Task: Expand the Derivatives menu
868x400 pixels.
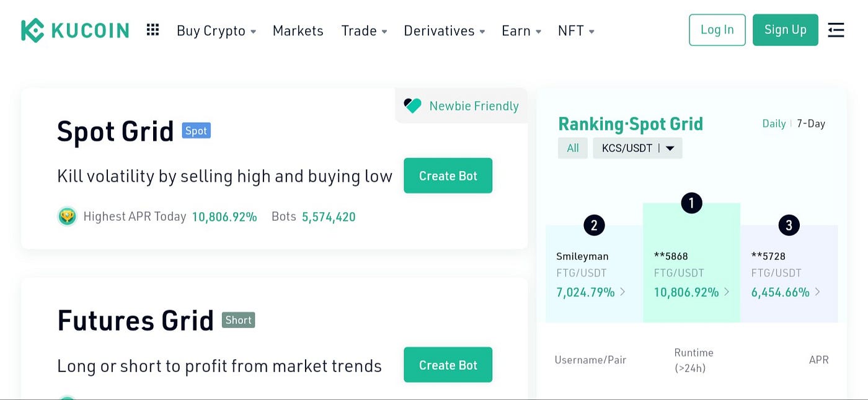Action: click(444, 30)
